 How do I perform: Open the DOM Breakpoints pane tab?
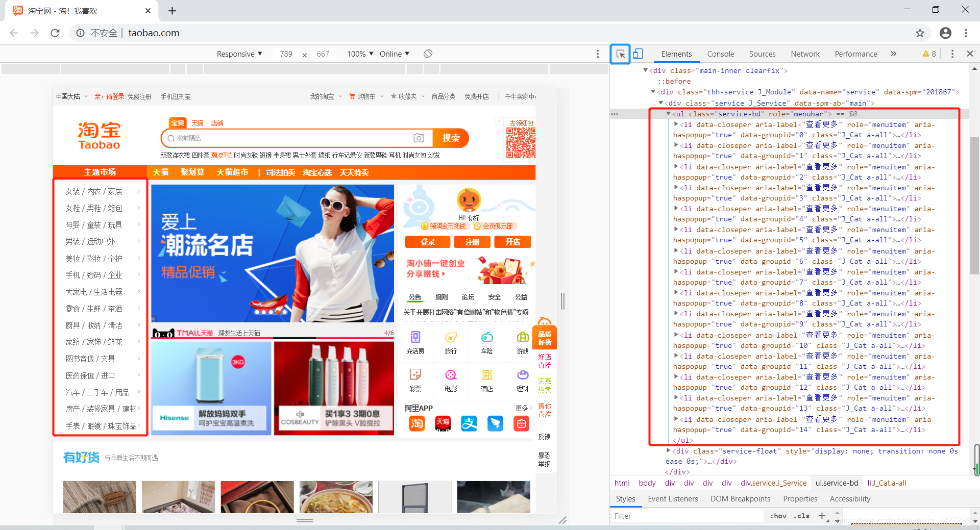740,499
